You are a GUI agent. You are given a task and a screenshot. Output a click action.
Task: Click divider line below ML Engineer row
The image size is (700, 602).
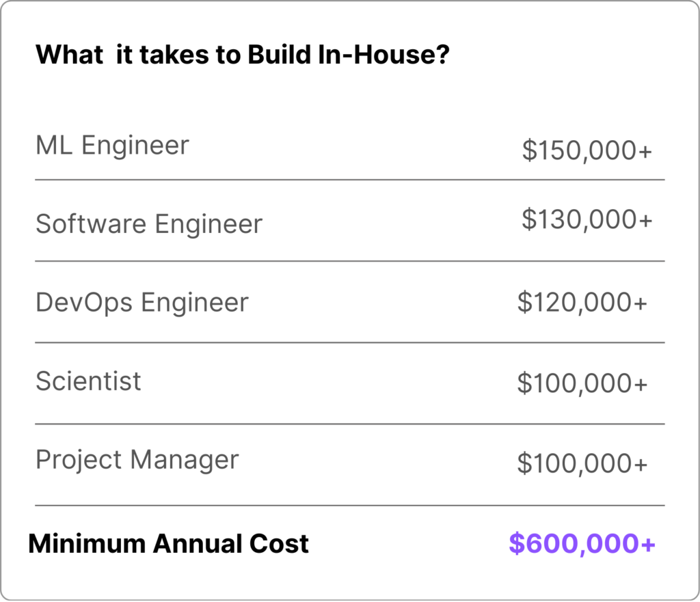pyautogui.click(x=349, y=180)
